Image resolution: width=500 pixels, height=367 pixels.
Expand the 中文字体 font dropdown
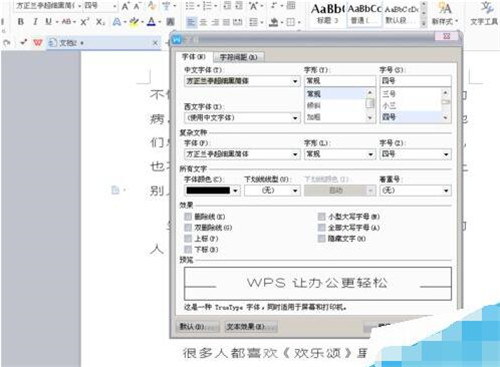(x=295, y=81)
